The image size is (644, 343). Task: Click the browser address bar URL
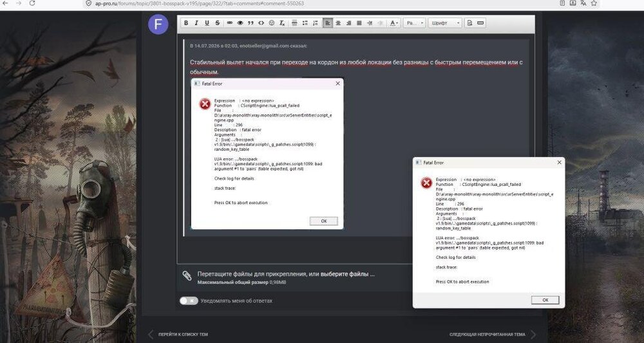(200, 3)
